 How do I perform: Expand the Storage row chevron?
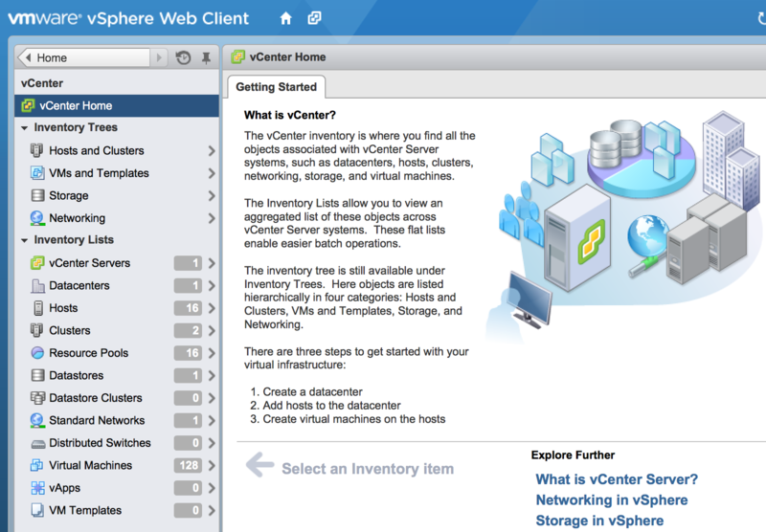212,196
